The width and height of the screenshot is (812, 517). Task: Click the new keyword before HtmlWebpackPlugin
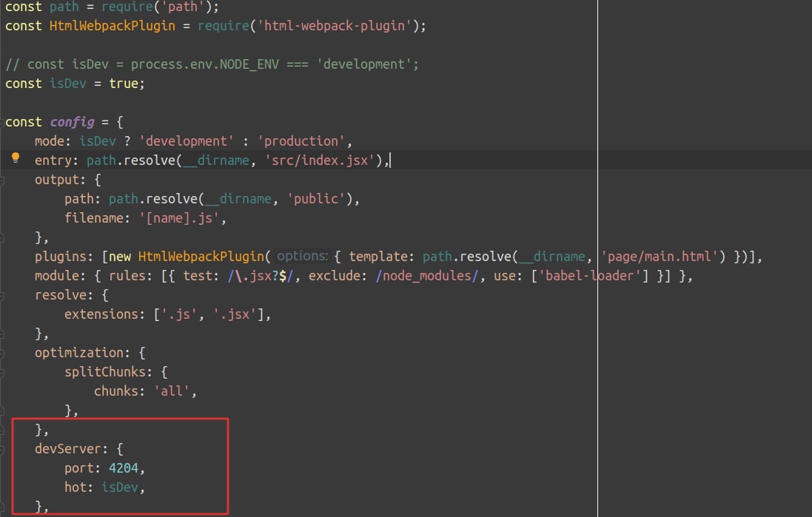(120, 257)
